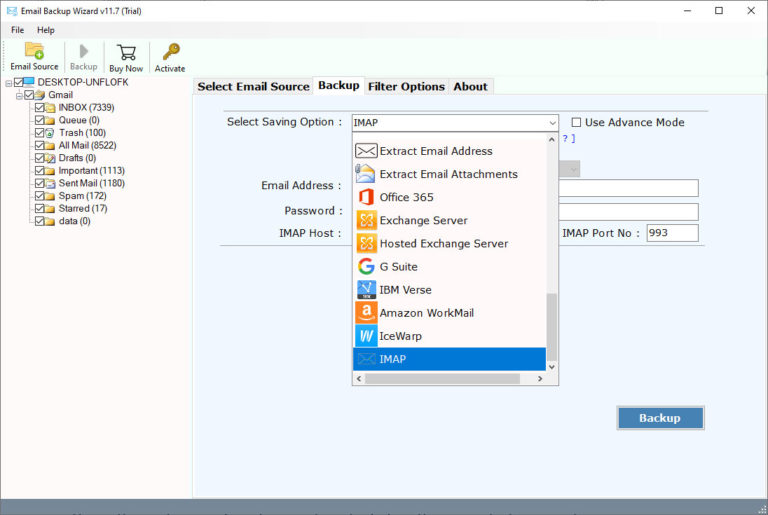
Task: Open the Buy Now cart icon
Action: point(126,52)
